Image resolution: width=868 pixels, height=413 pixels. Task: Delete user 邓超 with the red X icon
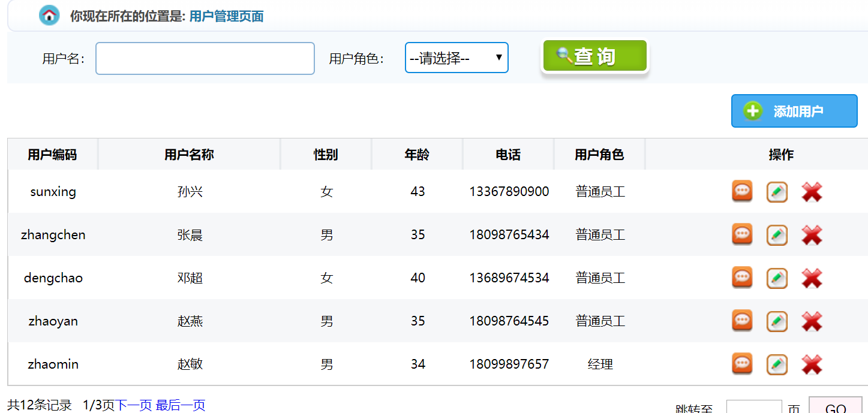[812, 278]
